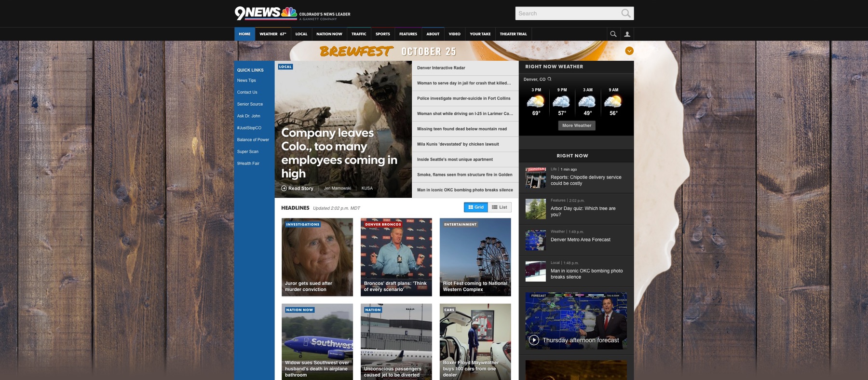Open the Features menu item
This screenshot has height=380, width=868.
(408, 34)
